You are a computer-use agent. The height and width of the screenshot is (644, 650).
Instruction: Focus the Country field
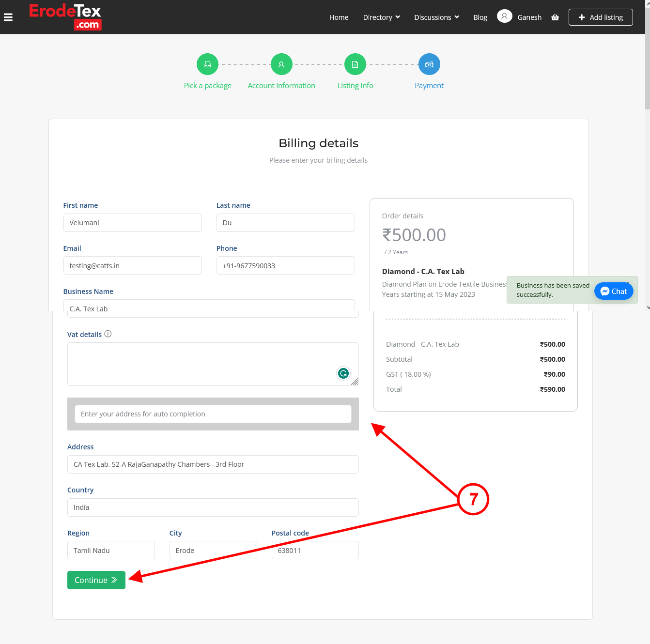pyautogui.click(x=213, y=507)
